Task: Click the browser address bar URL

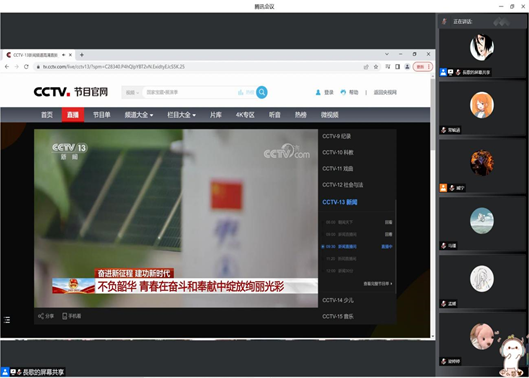Action: pyautogui.click(x=114, y=67)
